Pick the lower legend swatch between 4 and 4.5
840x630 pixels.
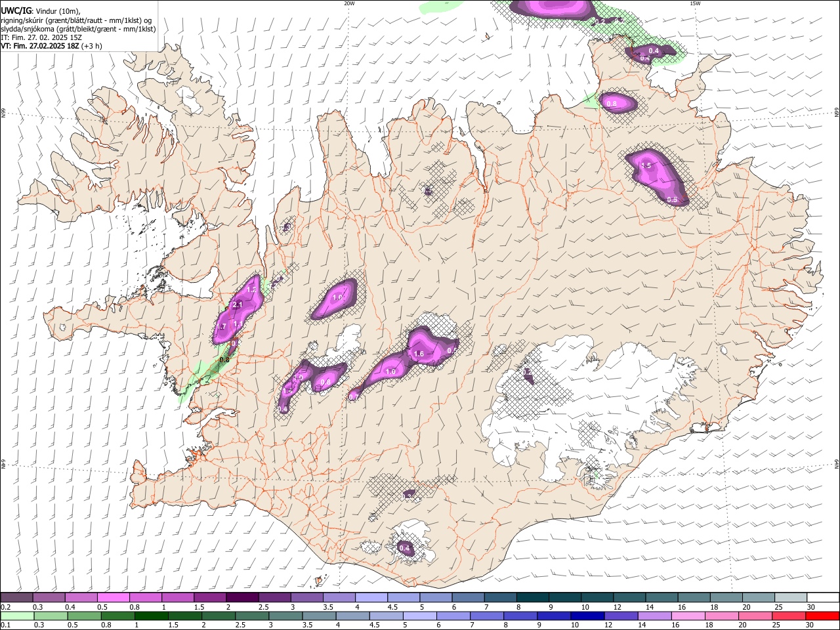[352, 616]
